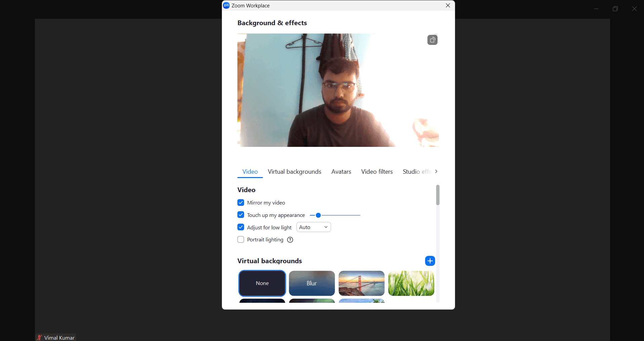Click the Zoom Workplace logo icon

(226, 5)
